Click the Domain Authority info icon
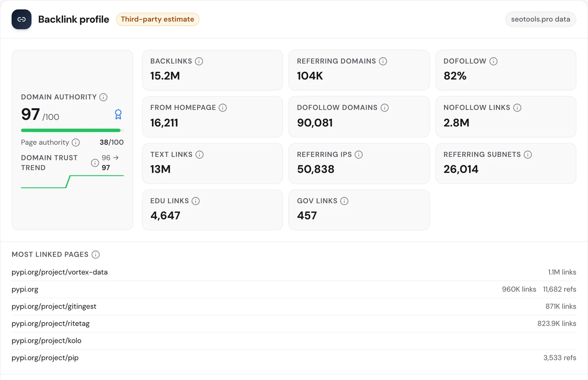The height and width of the screenshot is (380, 588). coord(103,97)
